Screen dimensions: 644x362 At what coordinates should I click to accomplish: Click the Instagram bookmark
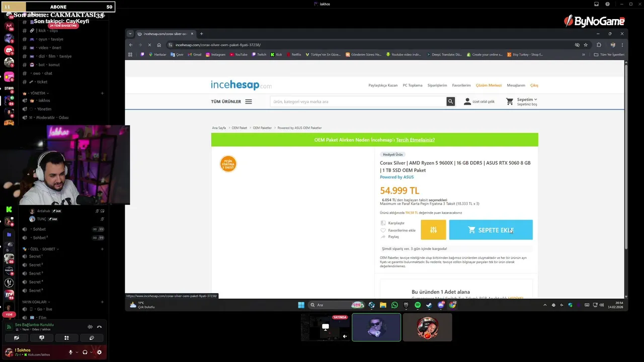point(215,54)
